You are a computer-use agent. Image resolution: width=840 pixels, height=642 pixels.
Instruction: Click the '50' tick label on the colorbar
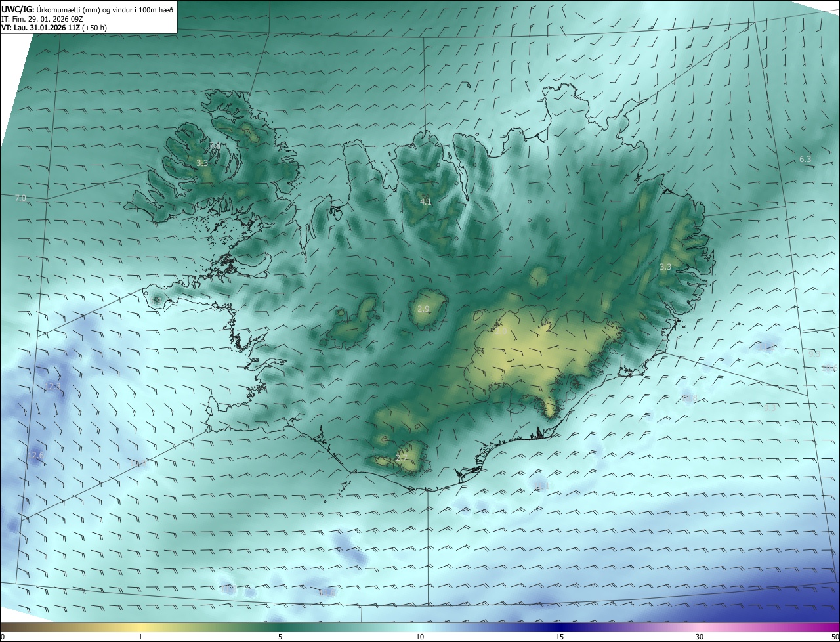pyautogui.click(x=835, y=637)
